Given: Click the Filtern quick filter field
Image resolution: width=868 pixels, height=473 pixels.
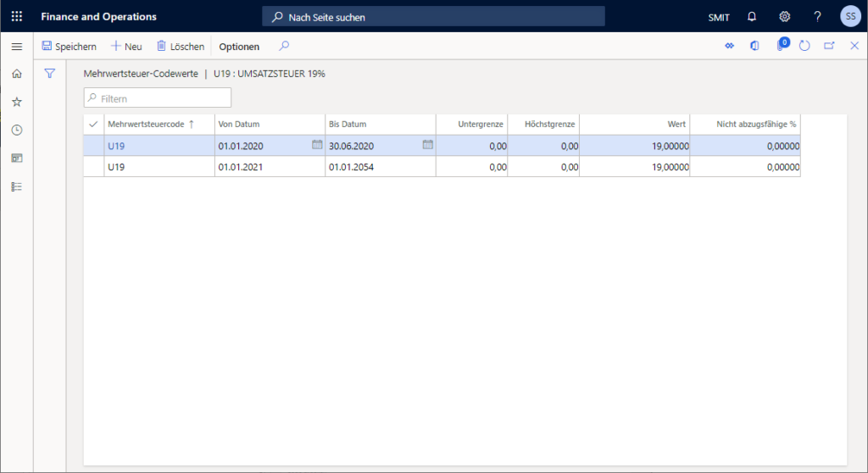Looking at the screenshot, I should pos(158,98).
